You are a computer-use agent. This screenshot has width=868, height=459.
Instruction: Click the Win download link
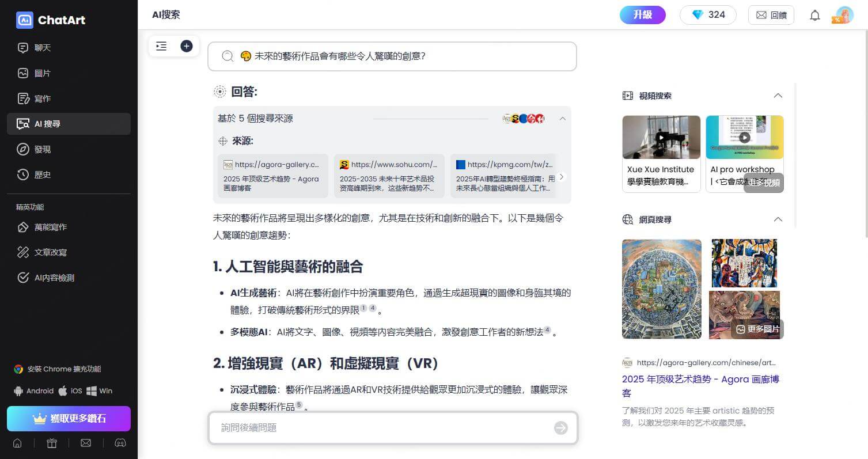point(100,391)
